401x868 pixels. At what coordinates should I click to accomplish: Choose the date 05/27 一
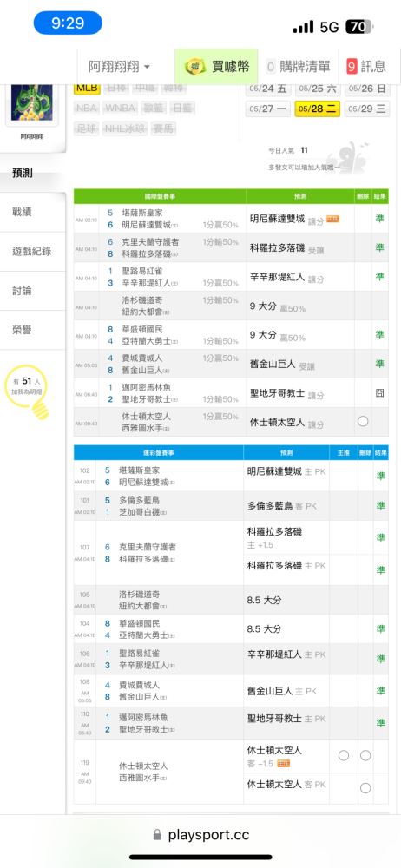click(x=268, y=108)
